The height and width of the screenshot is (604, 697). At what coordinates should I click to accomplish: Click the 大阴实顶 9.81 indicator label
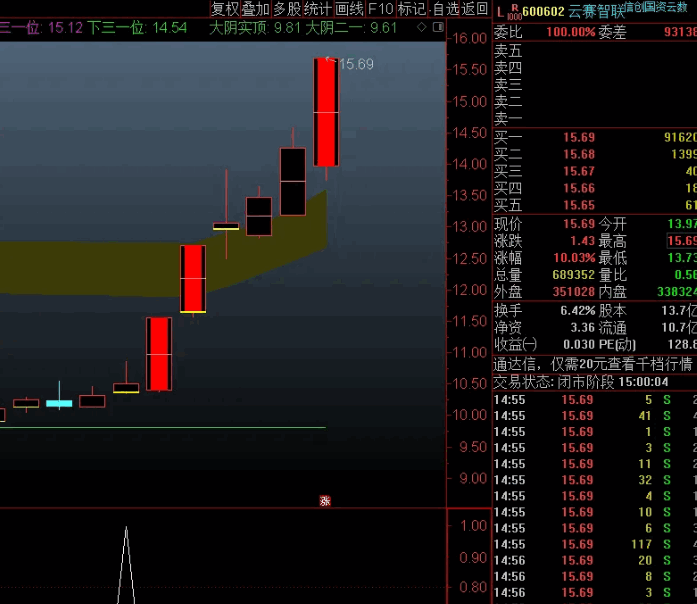tap(255, 28)
